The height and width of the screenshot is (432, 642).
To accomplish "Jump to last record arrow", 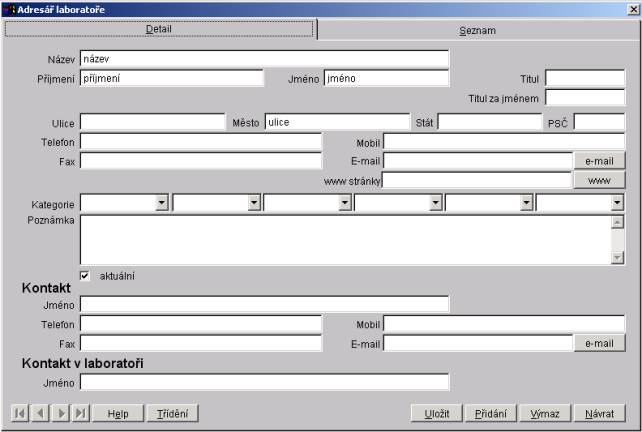I will point(80,413).
